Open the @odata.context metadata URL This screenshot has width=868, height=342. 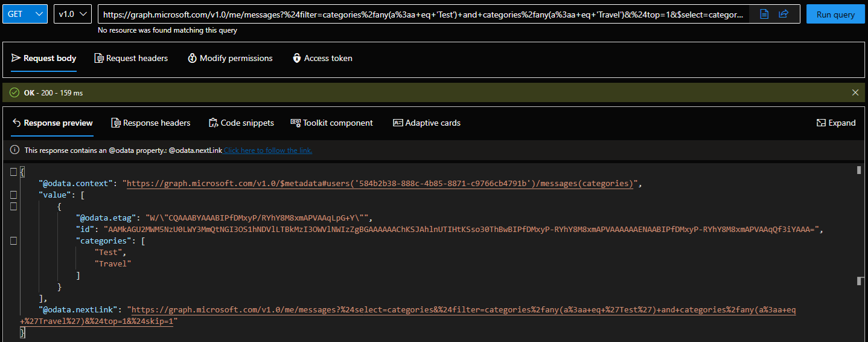380,184
